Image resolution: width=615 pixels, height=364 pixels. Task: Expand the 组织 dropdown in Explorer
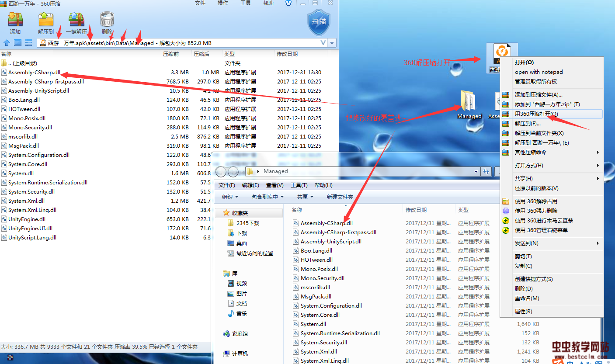click(x=230, y=197)
